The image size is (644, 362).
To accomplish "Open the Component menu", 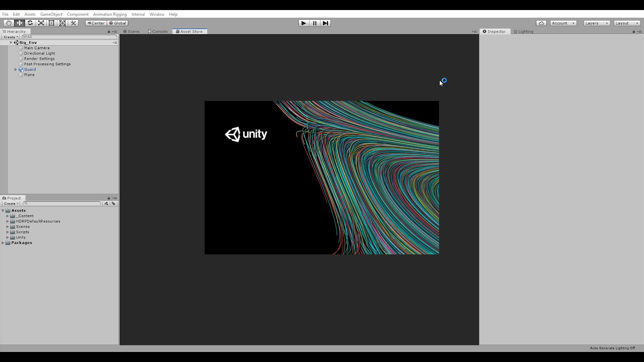I will [x=77, y=15].
